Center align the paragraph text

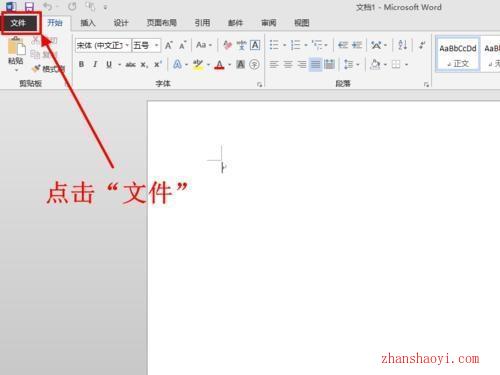pos(288,64)
